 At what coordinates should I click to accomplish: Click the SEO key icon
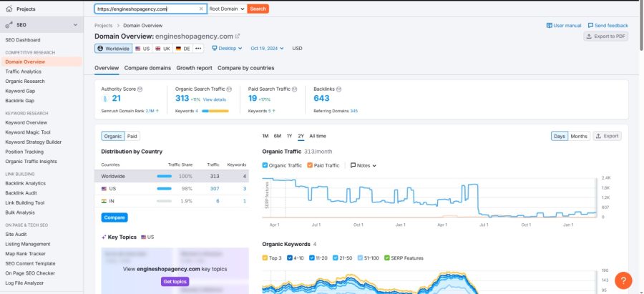point(9,24)
